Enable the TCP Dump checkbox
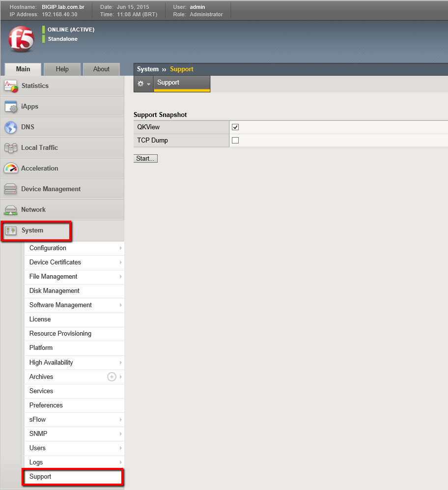Viewport: 448px width, 490px height. click(235, 141)
